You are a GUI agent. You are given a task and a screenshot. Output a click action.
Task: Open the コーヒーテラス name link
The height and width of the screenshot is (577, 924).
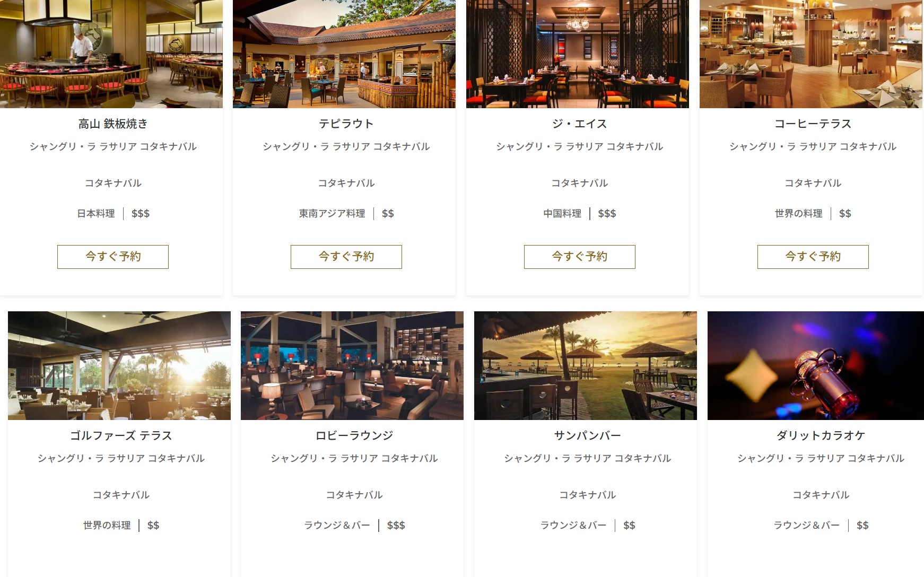813,124
